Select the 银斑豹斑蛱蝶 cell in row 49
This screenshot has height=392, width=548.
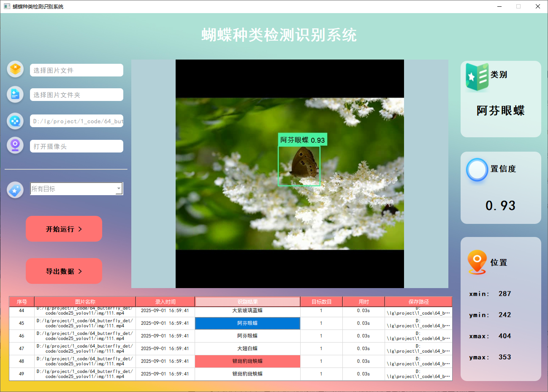click(x=247, y=374)
